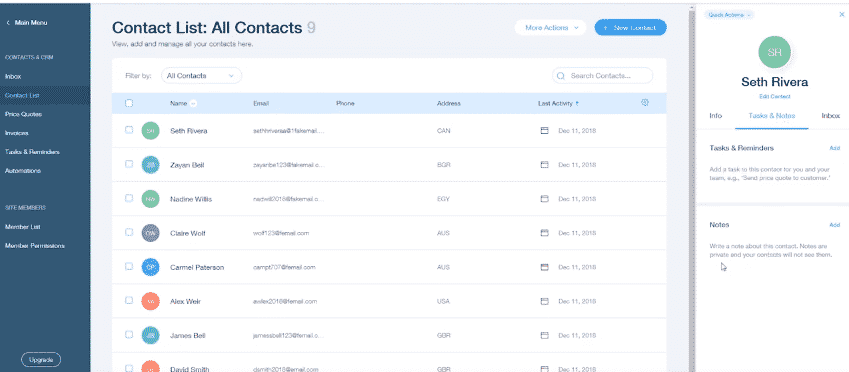This screenshot has width=849, height=372.
Task: Check the Seth Rivera row checkbox
Action: (x=129, y=130)
